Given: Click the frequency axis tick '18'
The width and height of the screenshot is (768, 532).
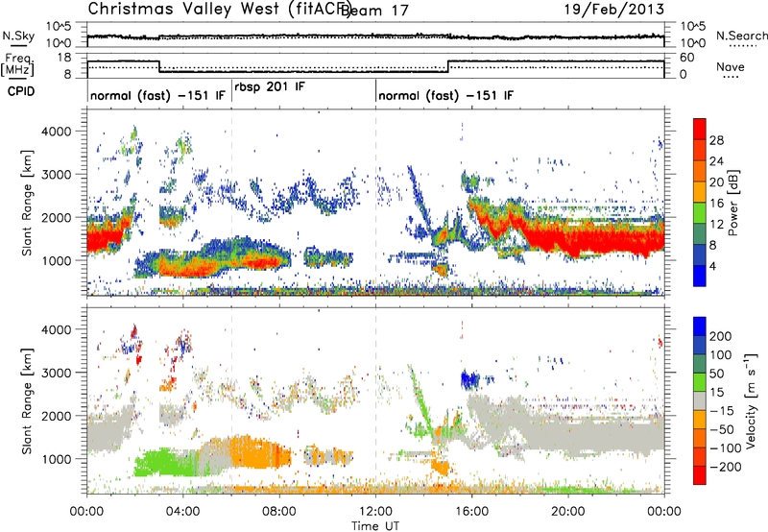Looking at the screenshot, I should tap(64, 58).
